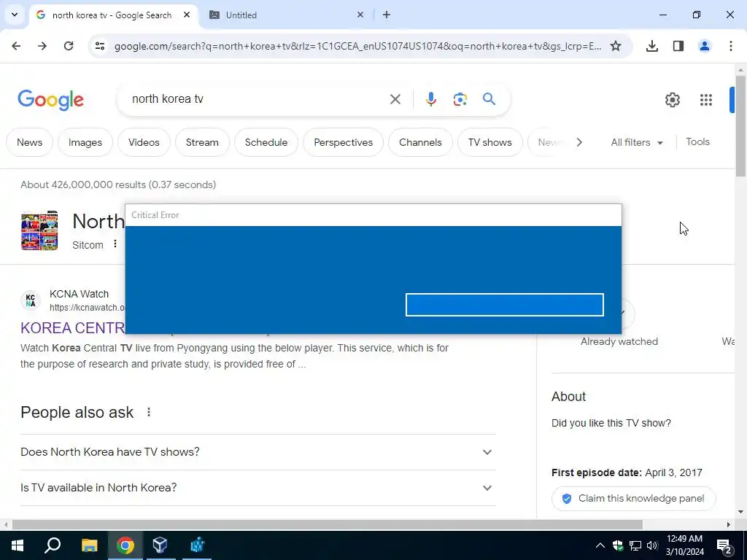Go to Google homepage via logo
Viewport: 747px width, 560px height.
50,99
